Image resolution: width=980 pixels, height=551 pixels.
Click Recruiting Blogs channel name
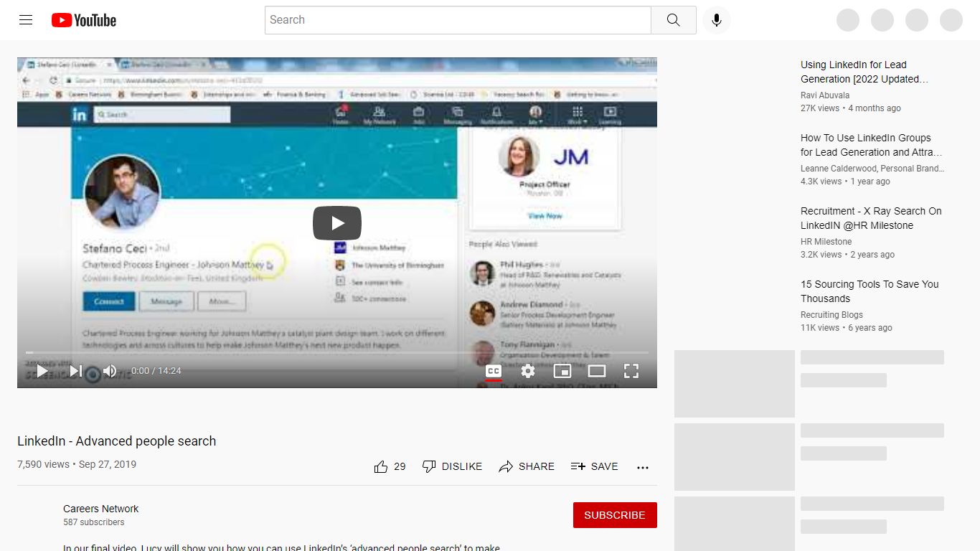point(831,315)
